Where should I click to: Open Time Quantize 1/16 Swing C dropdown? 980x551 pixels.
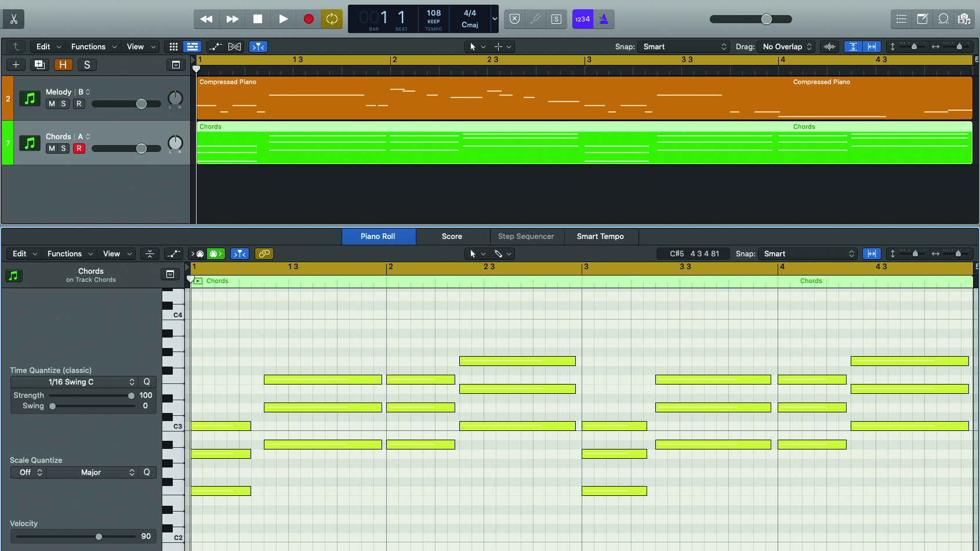(74, 382)
